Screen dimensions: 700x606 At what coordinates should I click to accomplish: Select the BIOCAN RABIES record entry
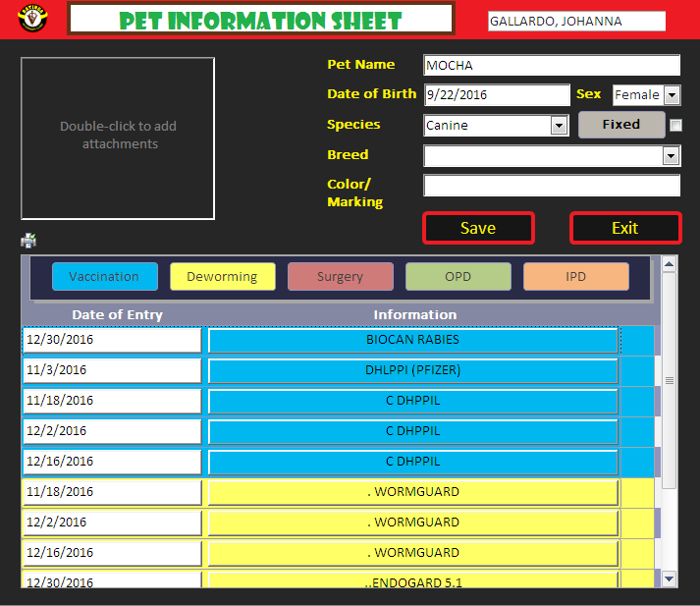tap(412, 340)
